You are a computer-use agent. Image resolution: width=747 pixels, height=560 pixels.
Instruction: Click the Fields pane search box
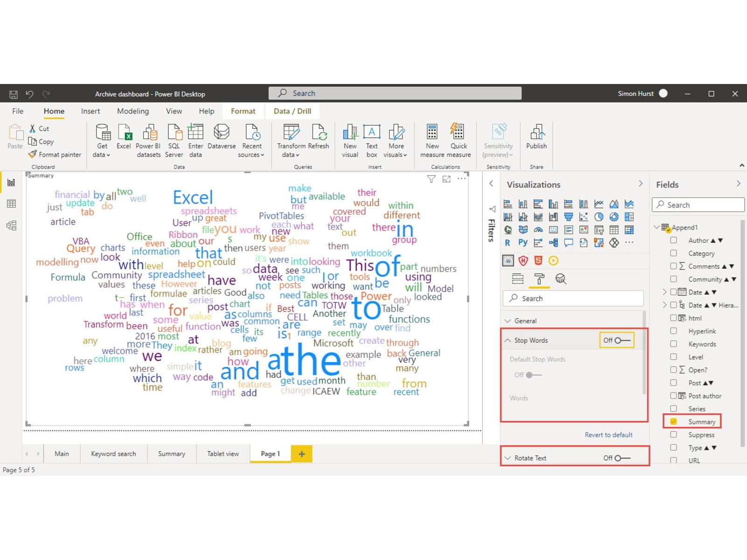pyautogui.click(x=698, y=205)
